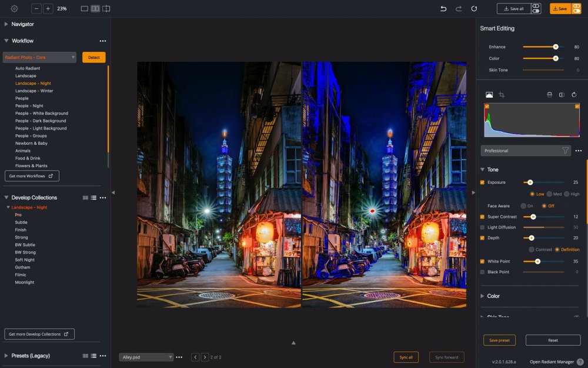Toggle the White Point checkbox
588x368 pixels.
click(482, 261)
